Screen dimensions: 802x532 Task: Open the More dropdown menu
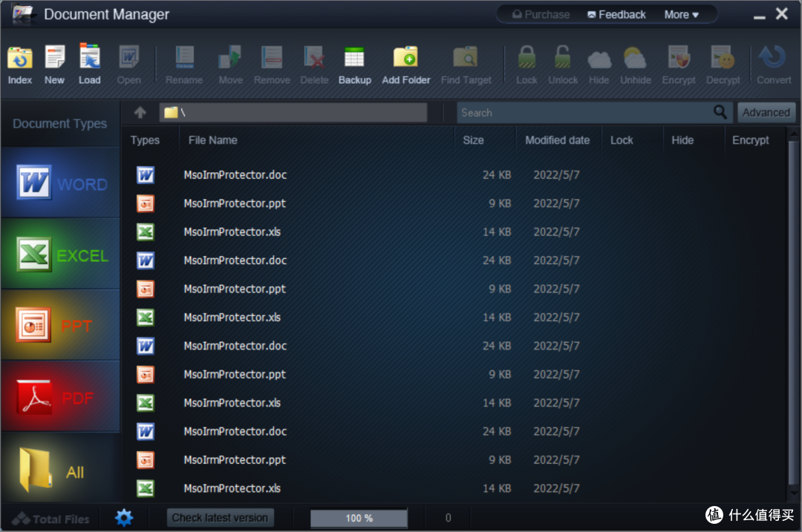click(681, 14)
